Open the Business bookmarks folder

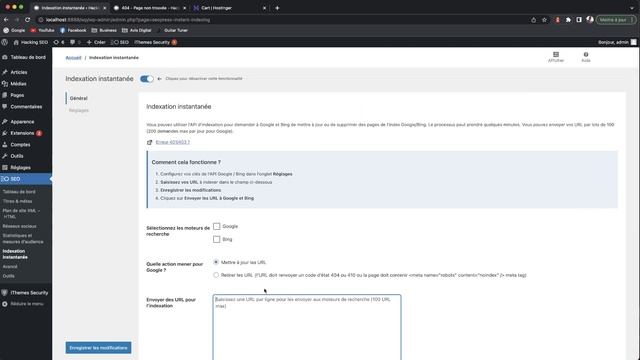(x=104, y=30)
